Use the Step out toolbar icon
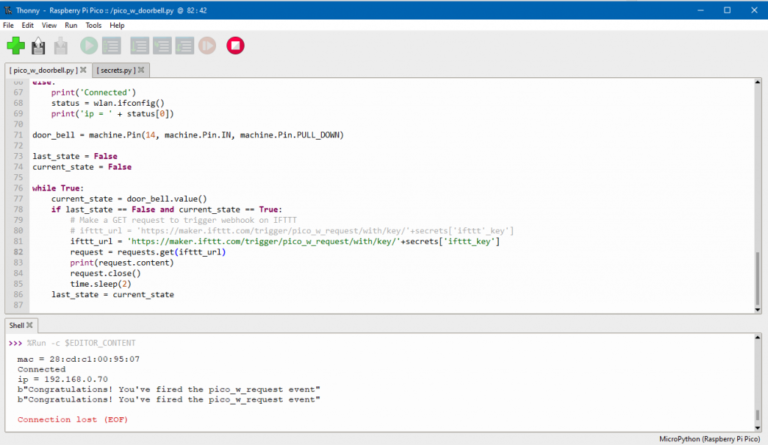 coord(185,46)
